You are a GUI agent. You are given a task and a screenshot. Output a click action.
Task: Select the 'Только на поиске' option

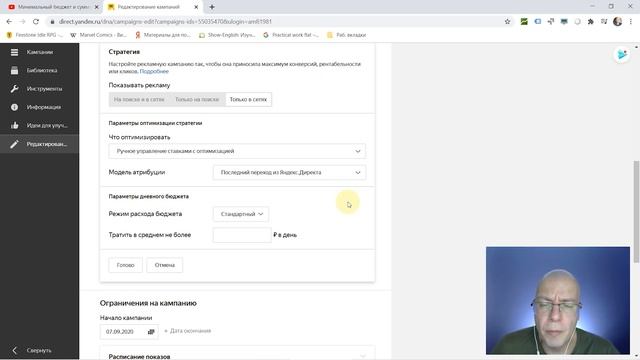[x=197, y=99]
